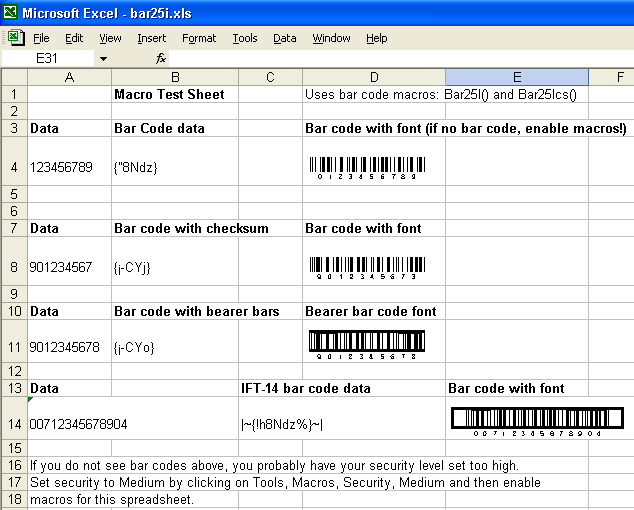Viewport: 634px width, 510px height.
Task: Click the bearer barcode in row 11
Action: [x=367, y=345]
